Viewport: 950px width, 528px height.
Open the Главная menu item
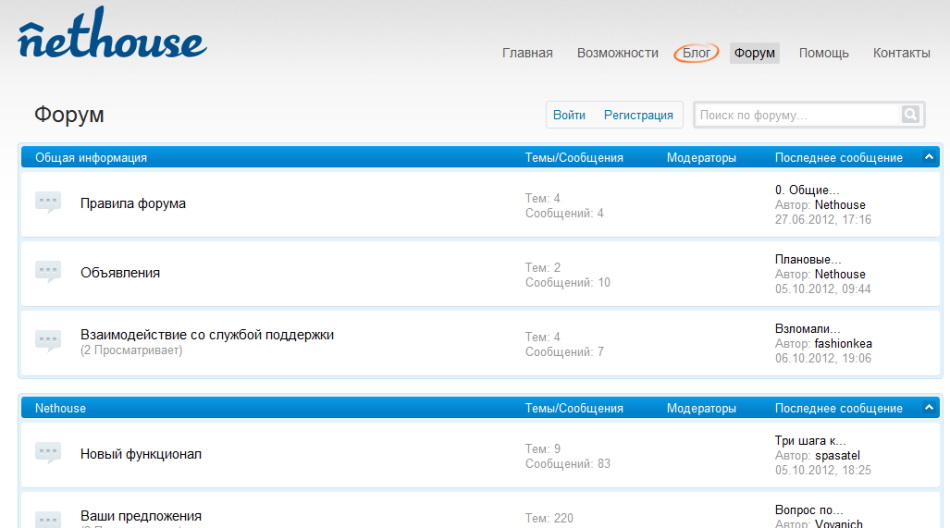(x=527, y=53)
